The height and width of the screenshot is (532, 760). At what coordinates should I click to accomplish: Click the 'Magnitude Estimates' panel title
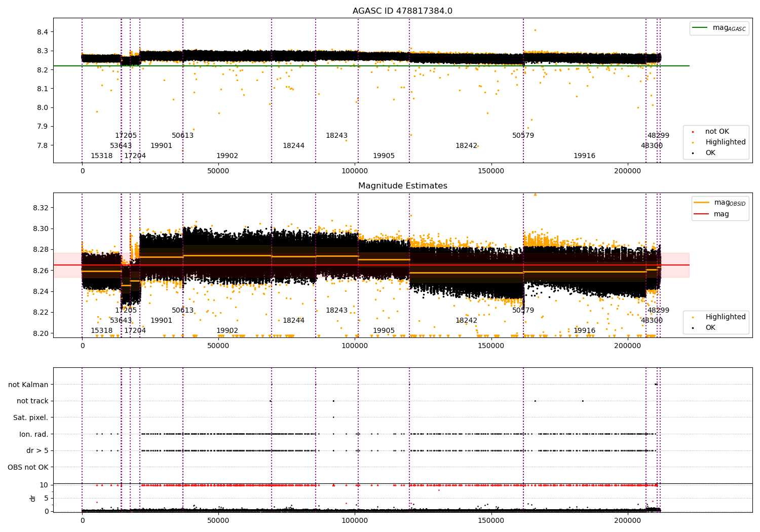pyautogui.click(x=402, y=186)
